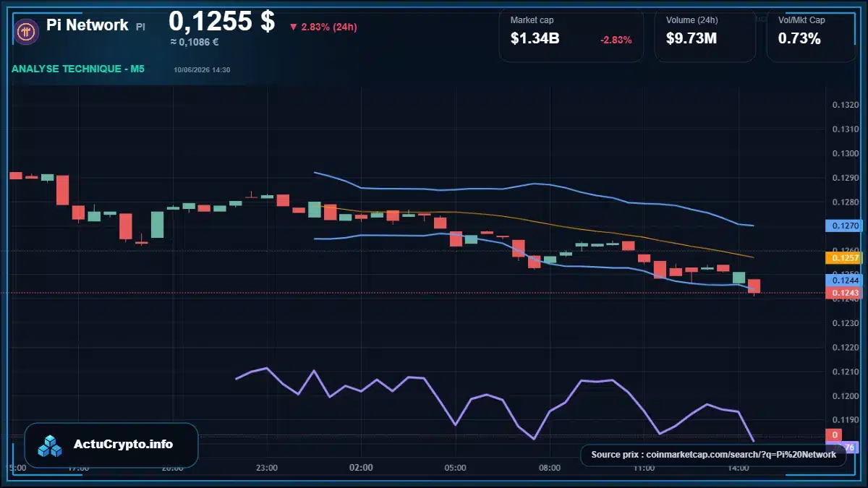Image resolution: width=868 pixels, height=488 pixels.
Task: Click the 0.1190 price axis label
Action: (x=845, y=420)
